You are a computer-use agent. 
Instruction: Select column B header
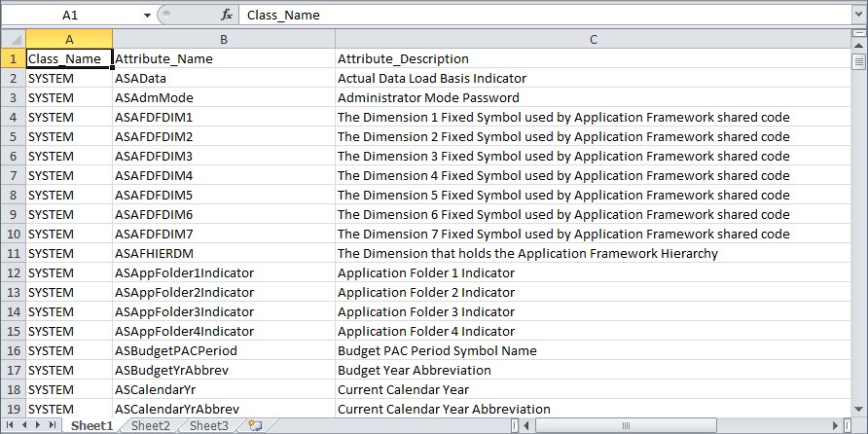(224, 39)
